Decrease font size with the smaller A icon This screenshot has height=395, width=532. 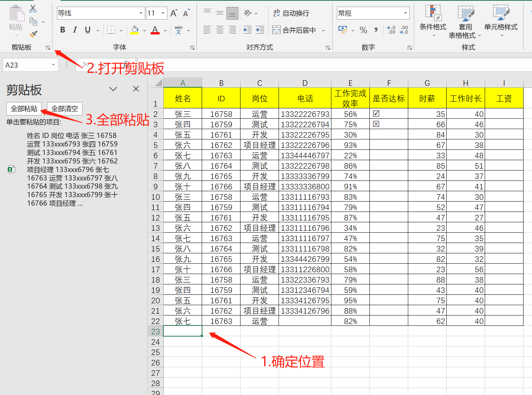[x=186, y=13]
